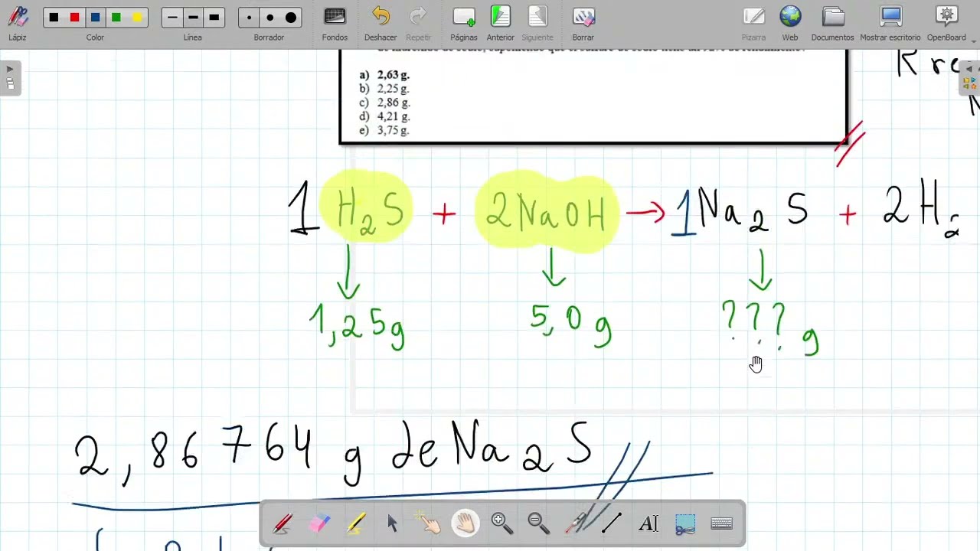980x551 pixels.
Task: Open the Fondos background options
Action: 335,23
